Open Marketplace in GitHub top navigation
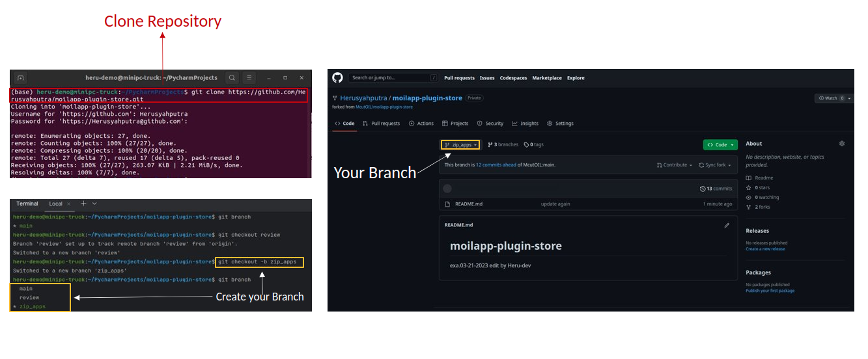Screen dimensions: 868x359 (x=547, y=78)
